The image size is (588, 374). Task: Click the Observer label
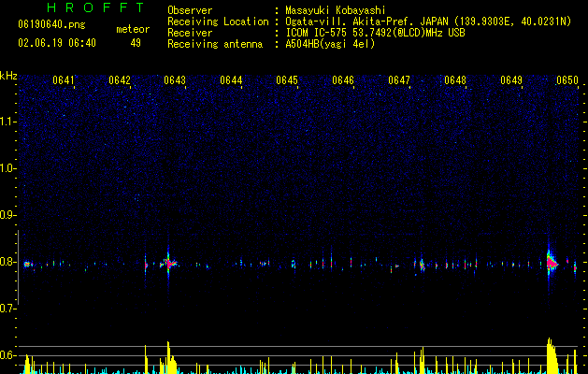[x=190, y=10]
